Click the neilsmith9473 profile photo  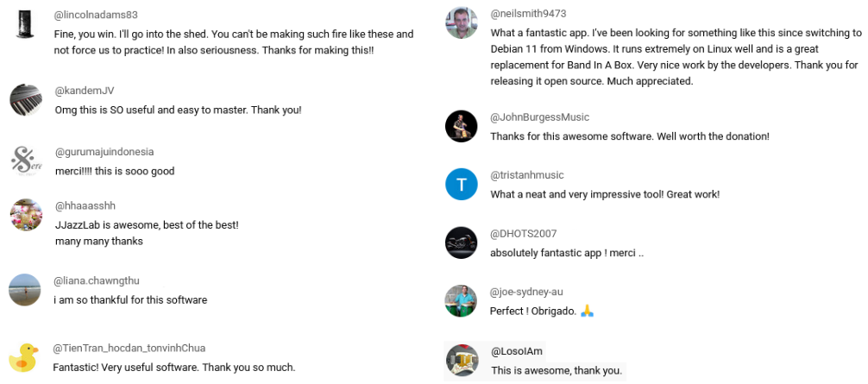pos(462,23)
